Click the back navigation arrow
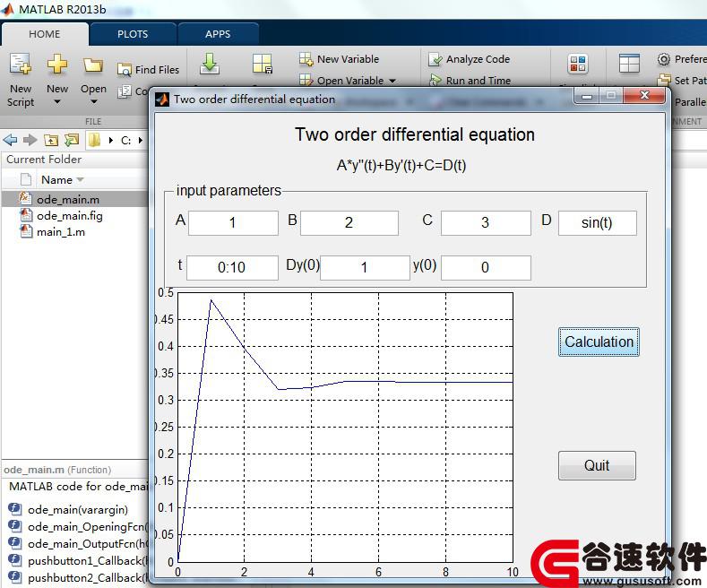The width and height of the screenshot is (707, 588). coord(10,140)
